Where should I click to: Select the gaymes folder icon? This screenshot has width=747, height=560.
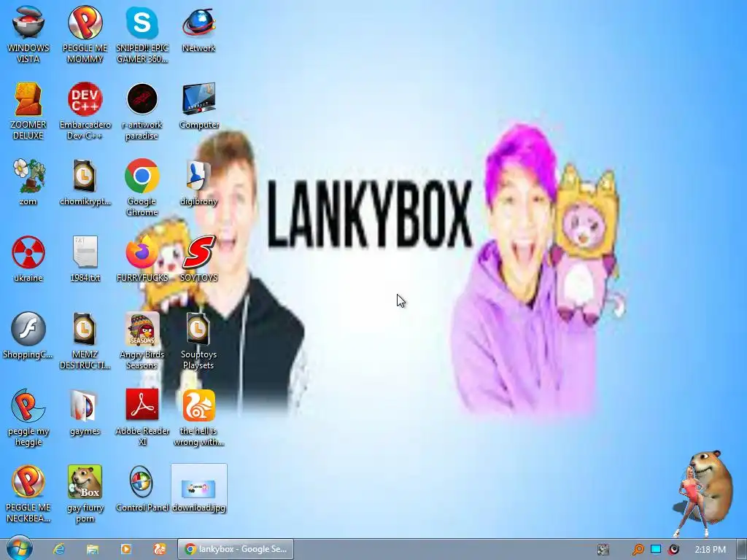[x=85, y=413]
